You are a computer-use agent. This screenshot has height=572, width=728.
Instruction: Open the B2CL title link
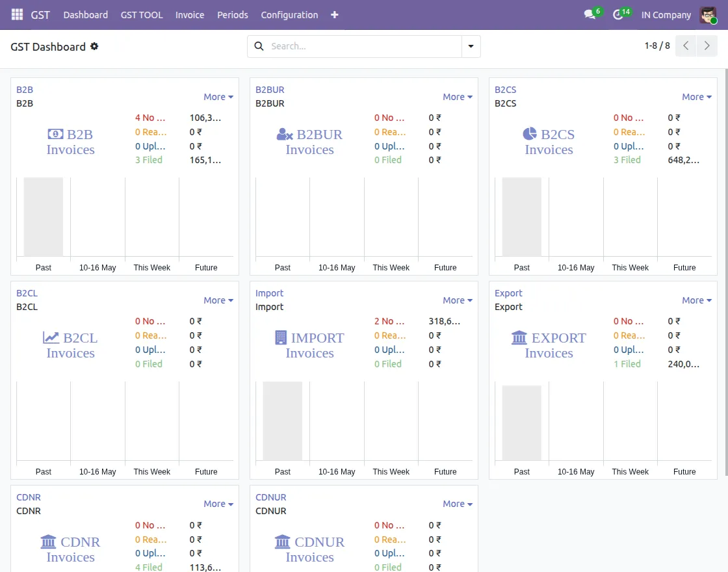[x=27, y=293]
